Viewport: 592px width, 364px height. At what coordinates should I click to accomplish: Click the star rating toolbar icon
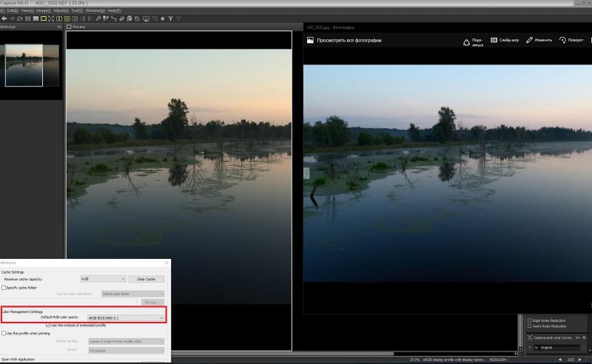pos(162,18)
